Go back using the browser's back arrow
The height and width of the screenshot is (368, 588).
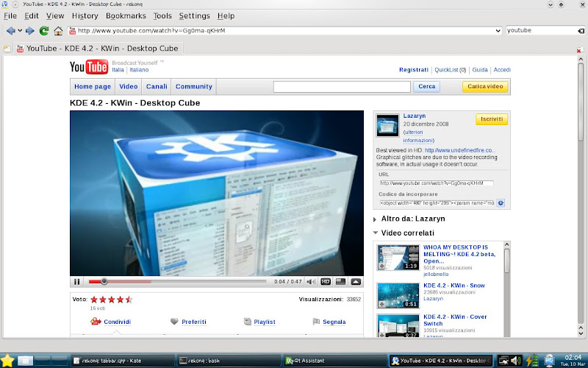point(11,31)
